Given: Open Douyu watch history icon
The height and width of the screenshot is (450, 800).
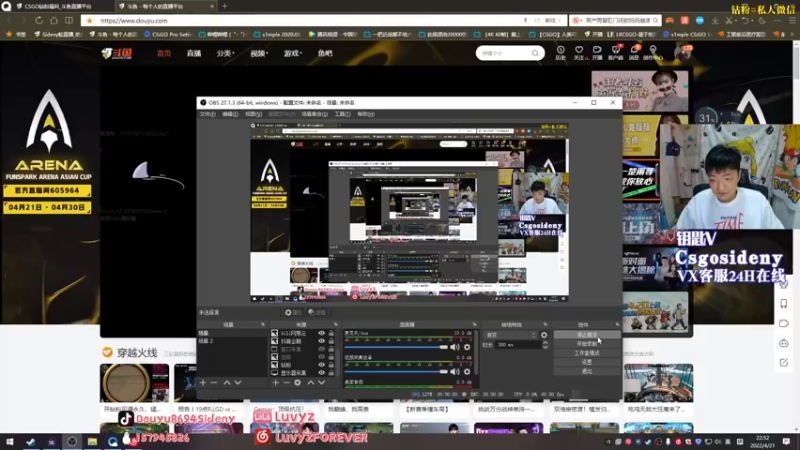Looking at the screenshot, I should pyautogui.click(x=561, y=52).
